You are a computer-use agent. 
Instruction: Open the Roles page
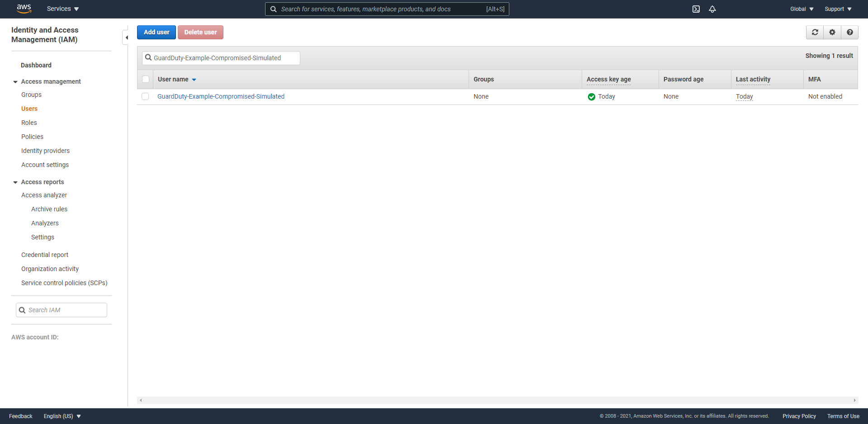click(x=29, y=123)
